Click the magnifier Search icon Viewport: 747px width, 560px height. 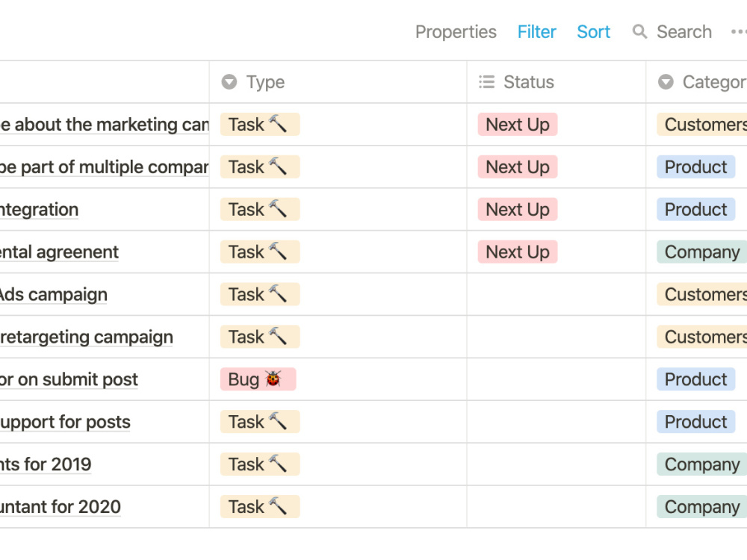coord(639,32)
